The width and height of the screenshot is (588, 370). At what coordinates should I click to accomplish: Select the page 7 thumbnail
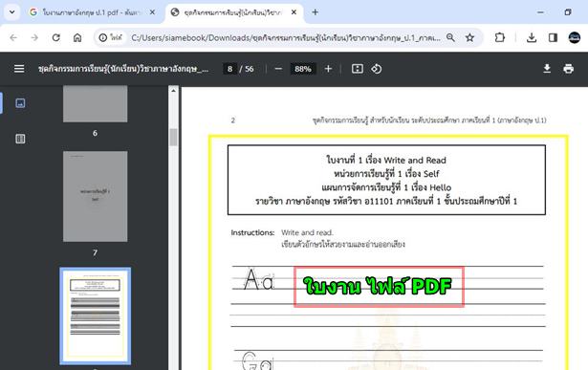(x=95, y=196)
